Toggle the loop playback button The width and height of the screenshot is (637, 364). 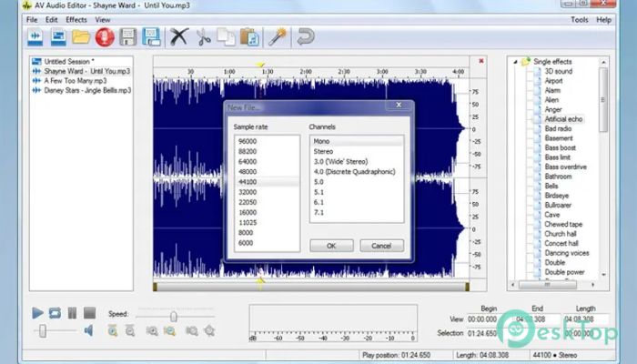tap(55, 313)
